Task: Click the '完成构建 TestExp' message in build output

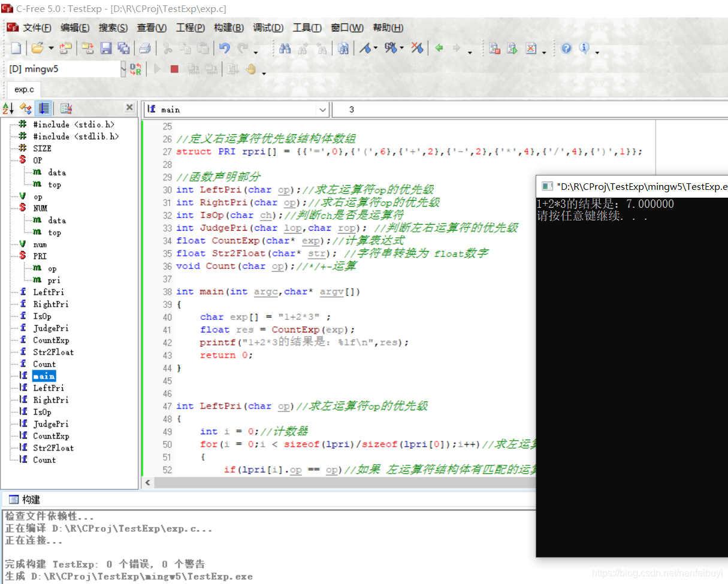Action: point(105,564)
